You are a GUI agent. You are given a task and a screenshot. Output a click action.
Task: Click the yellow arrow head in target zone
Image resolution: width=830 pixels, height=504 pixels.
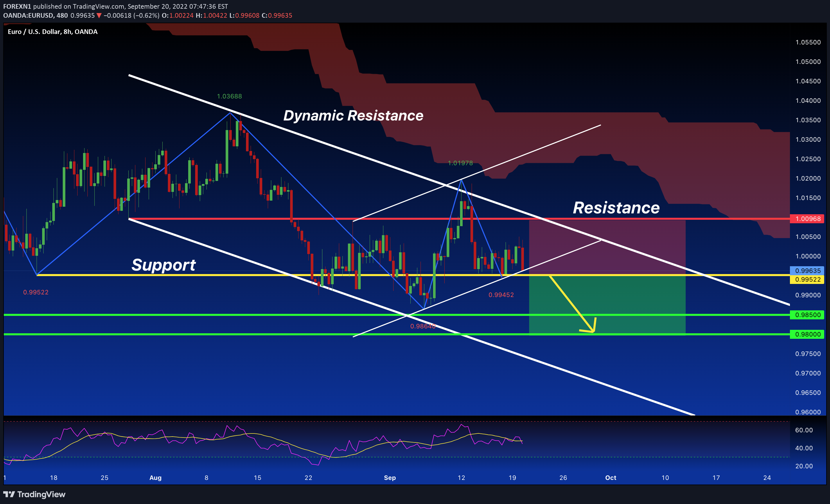[590, 327]
